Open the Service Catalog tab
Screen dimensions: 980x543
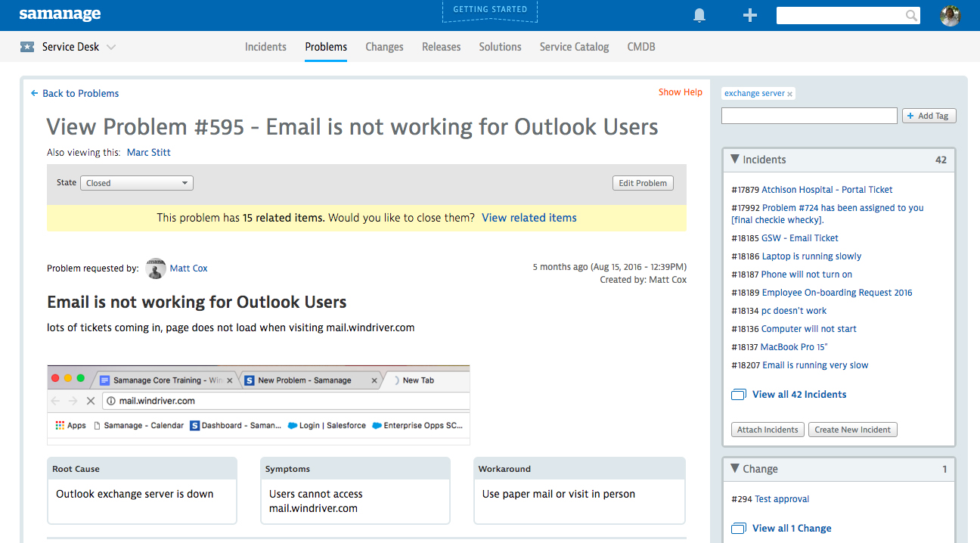point(574,47)
